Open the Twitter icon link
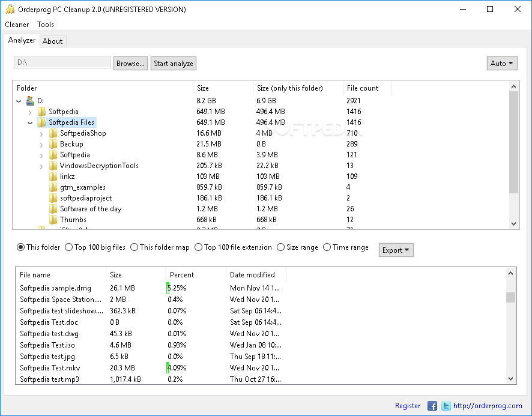Image resolution: width=532 pixels, height=416 pixels. (x=446, y=406)
